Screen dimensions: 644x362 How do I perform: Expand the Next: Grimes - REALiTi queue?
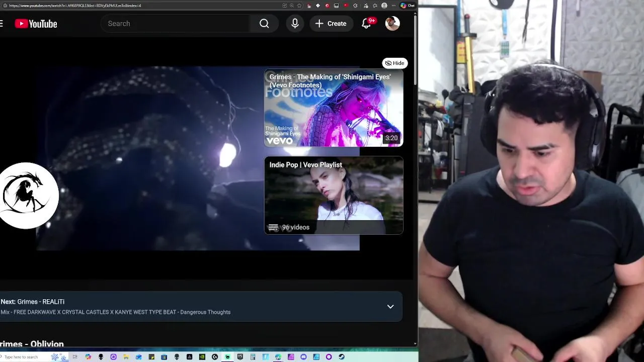tap(390, 306)
